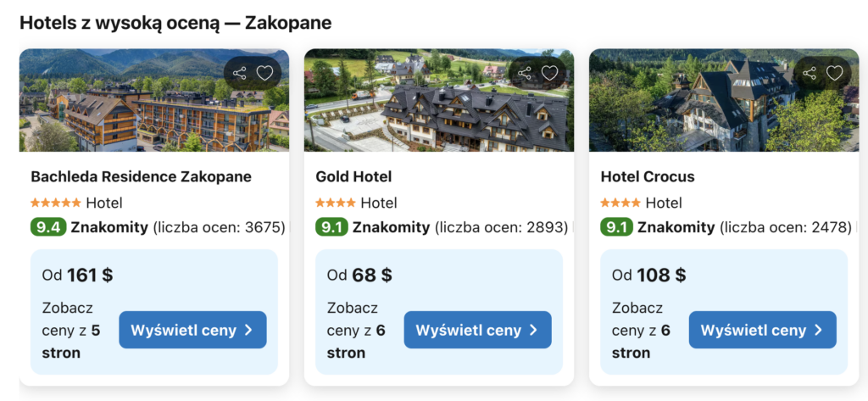This screenshot has height=401, width=868.
Task: Share the Hotel Crocus listing
Action: coord(810,73)
